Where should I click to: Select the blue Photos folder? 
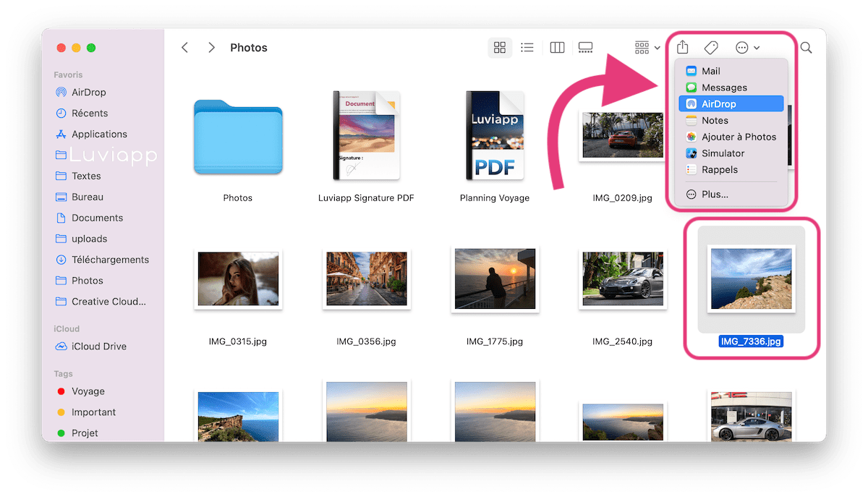(238, 137)
